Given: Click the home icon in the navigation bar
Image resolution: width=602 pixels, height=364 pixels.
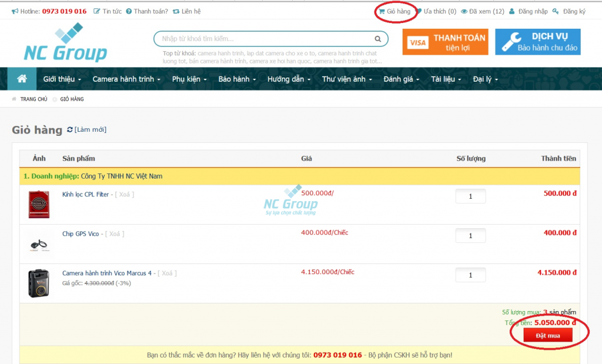Looking at the screenshot, I should click(x=21, y=78).
